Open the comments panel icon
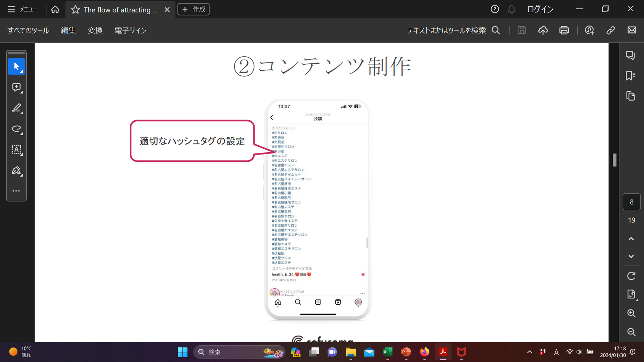 pyautogui.click(x=631, y=55)
